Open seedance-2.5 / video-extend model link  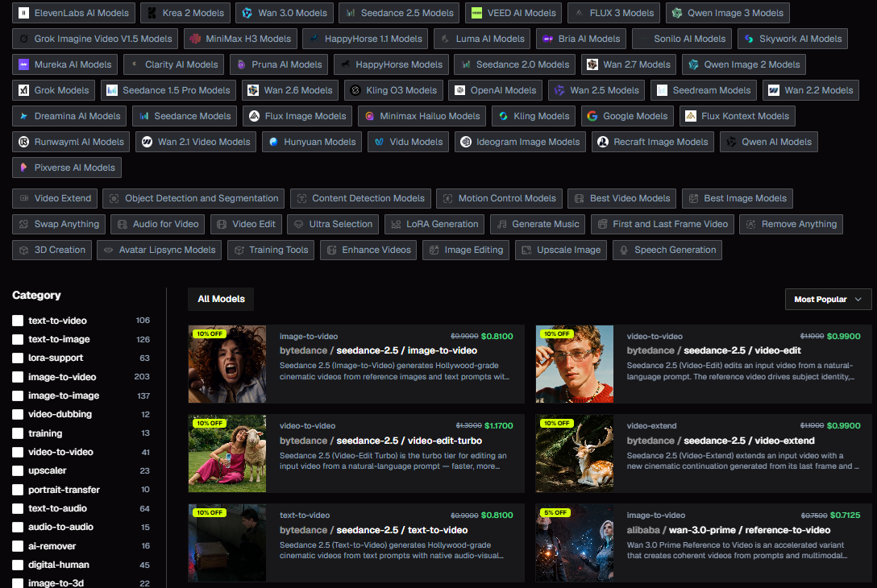click(x=721, y=441)
